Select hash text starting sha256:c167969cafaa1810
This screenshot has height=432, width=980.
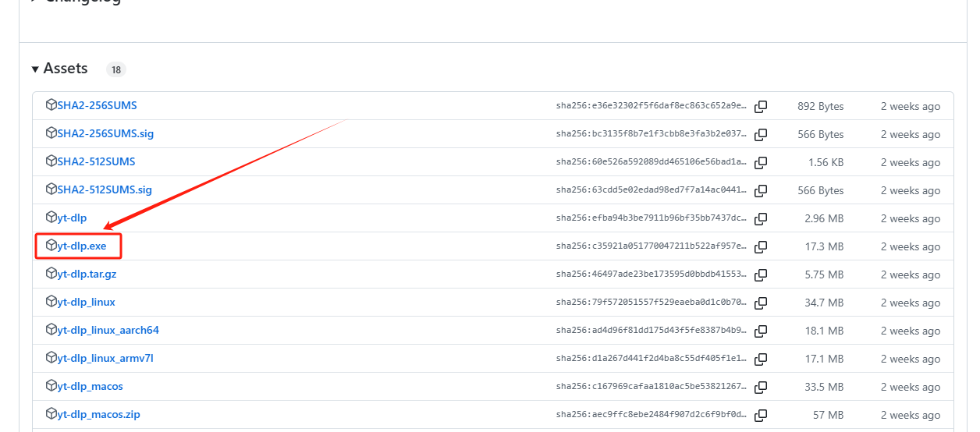(652, 387)
